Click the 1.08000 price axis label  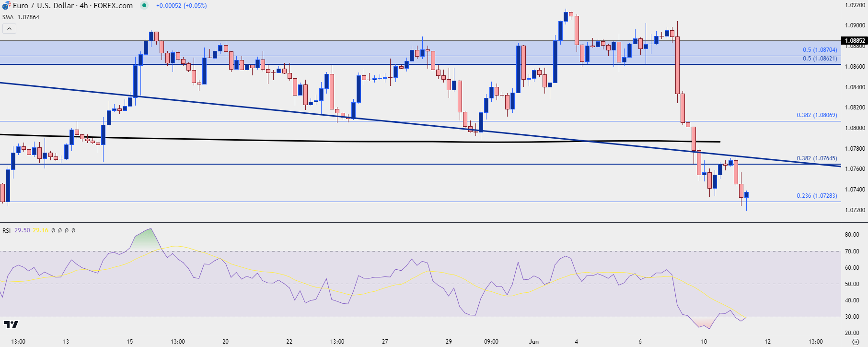855,128
